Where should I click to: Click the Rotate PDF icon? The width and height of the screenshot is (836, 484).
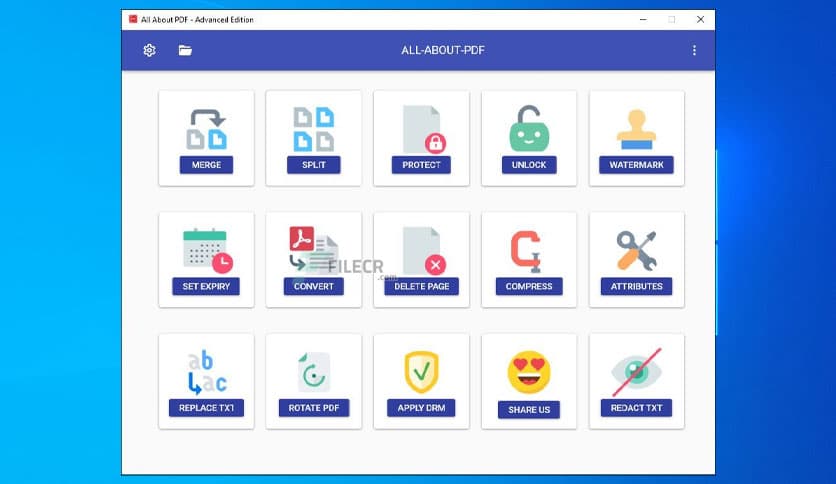(x=313, y=371)
